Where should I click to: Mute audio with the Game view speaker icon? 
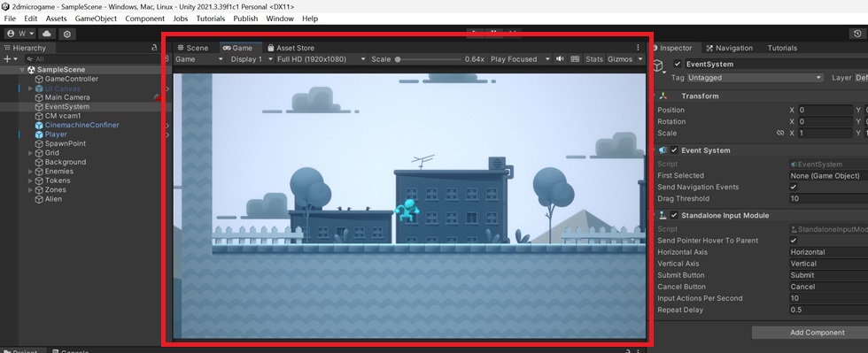pos(560,59)
